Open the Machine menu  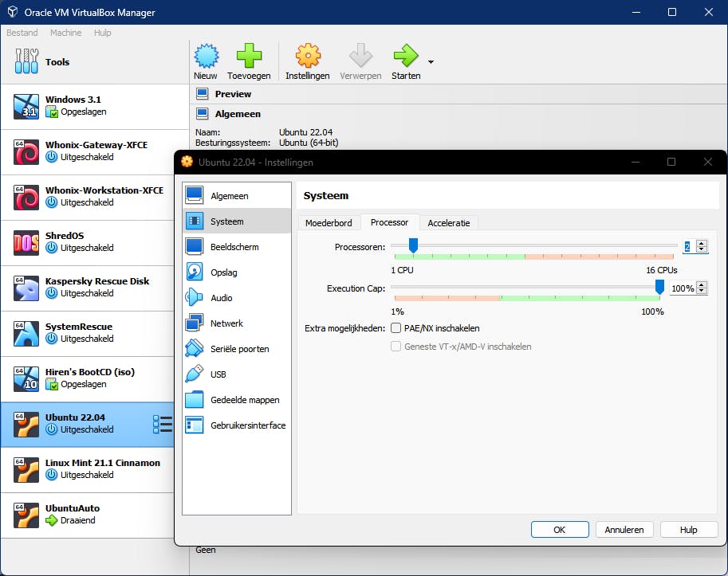tap(66, 33)
